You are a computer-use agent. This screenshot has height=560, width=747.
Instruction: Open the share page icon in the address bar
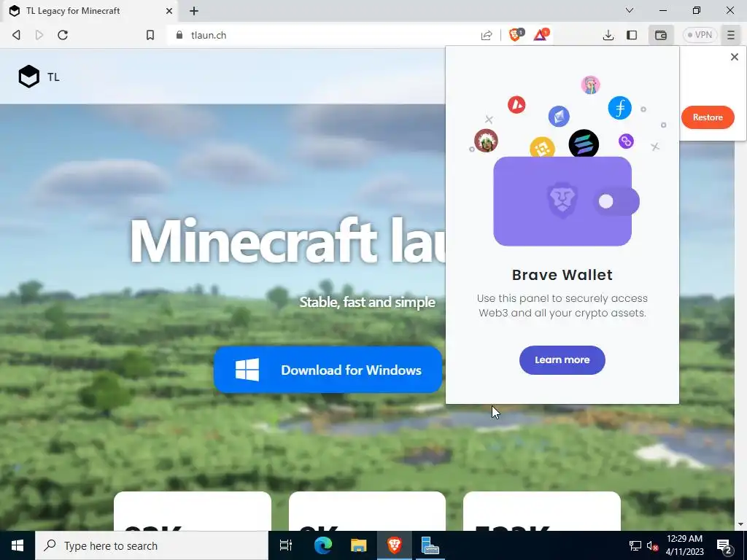pyautogui.click(x=487, y=35)
